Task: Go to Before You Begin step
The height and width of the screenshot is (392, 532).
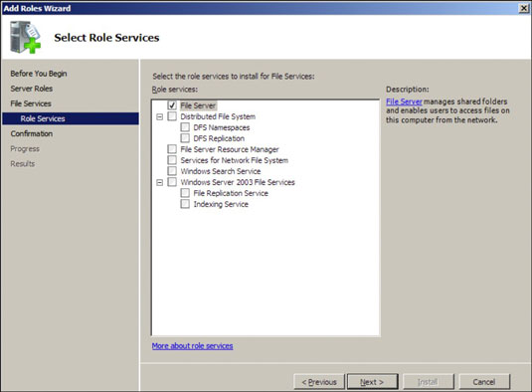Action: tap(39, 74)
